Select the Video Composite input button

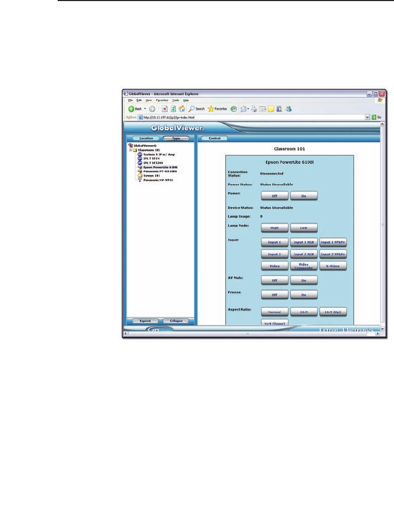coord(304,266)
